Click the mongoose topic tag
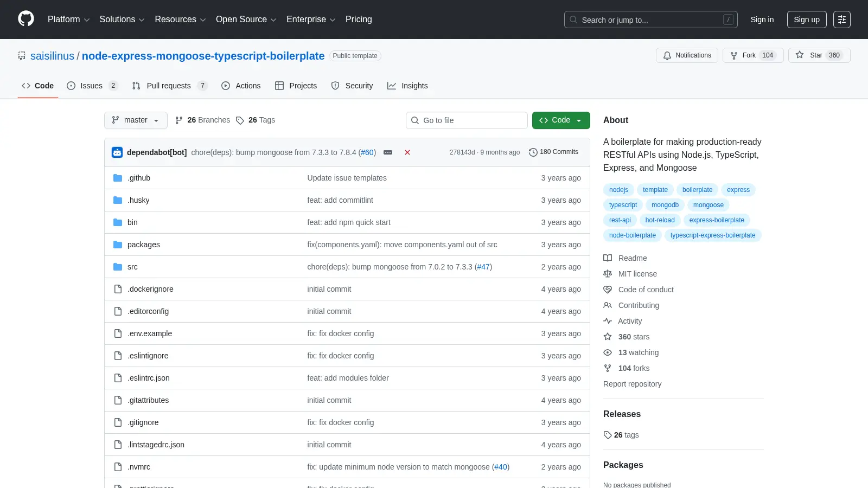The width and height of the screenshot is (868, 488). (x=708, y=205)
